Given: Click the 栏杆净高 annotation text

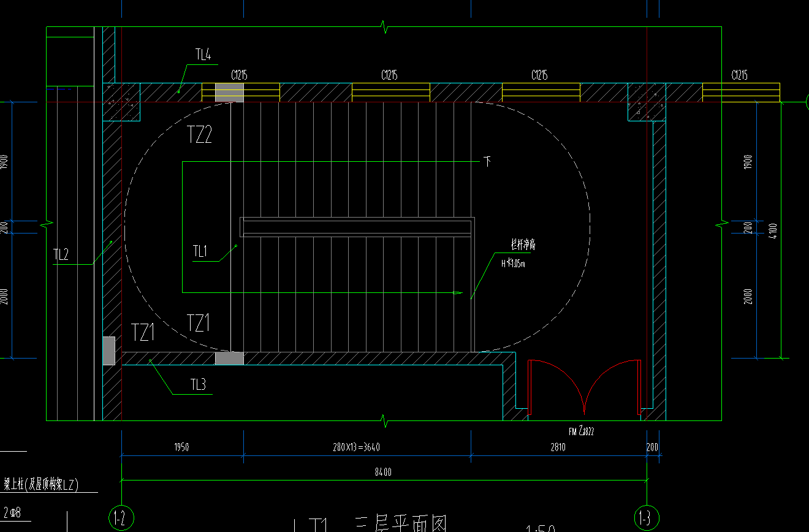Looking at the screenshot, I should pos(524,245).
